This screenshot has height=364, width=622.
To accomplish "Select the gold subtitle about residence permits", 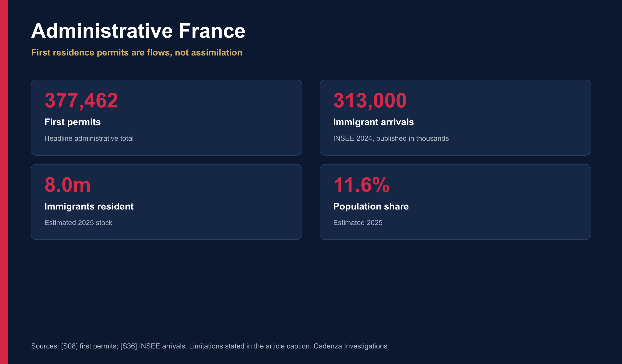I will pyautogui.click(x=137, y=52).
